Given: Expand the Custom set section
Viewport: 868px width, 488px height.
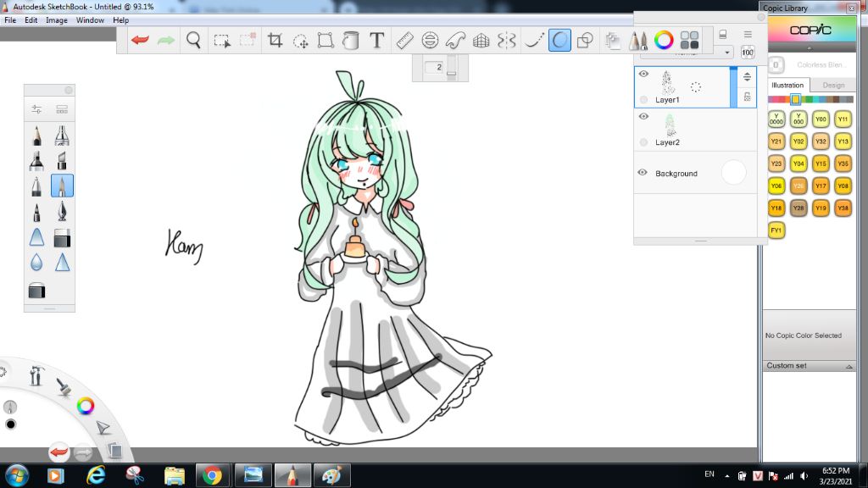Looking at the screenshot, I should point(810,366).
